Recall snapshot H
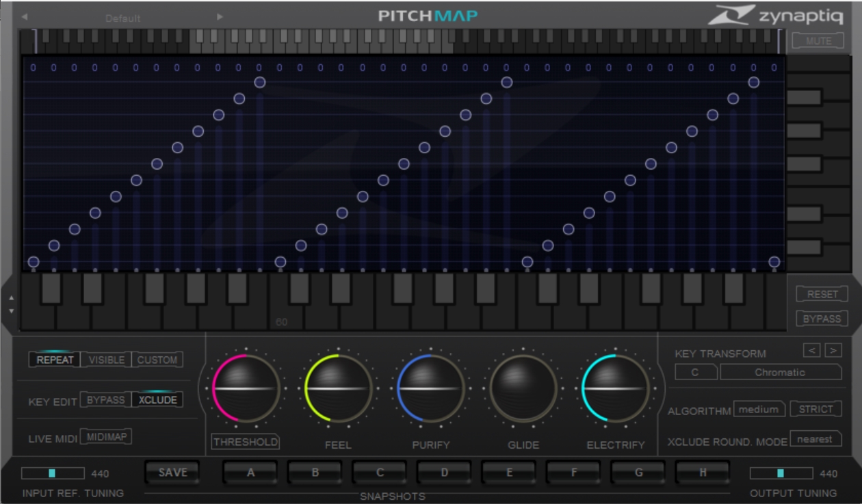Screen dimensions: 862x504 703,473
